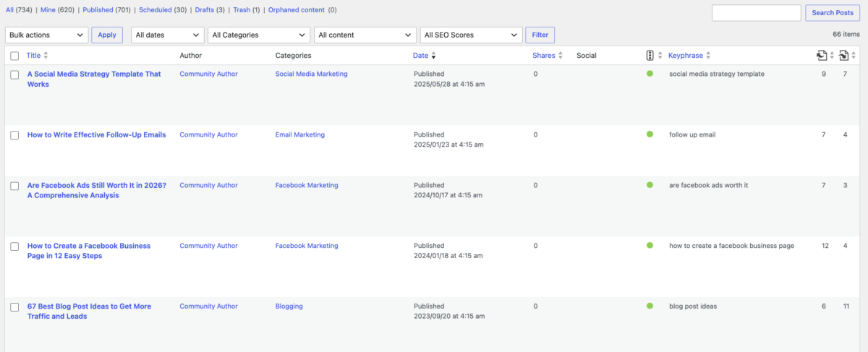Click date '2023/09/20 at 4:15 am'
The image size is (868, 352).
pyautogui.click(x=449, y=317)
